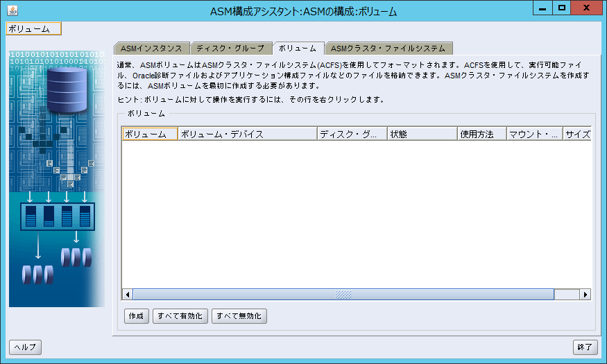Click the サイズ column header

[x=577, y=134]
